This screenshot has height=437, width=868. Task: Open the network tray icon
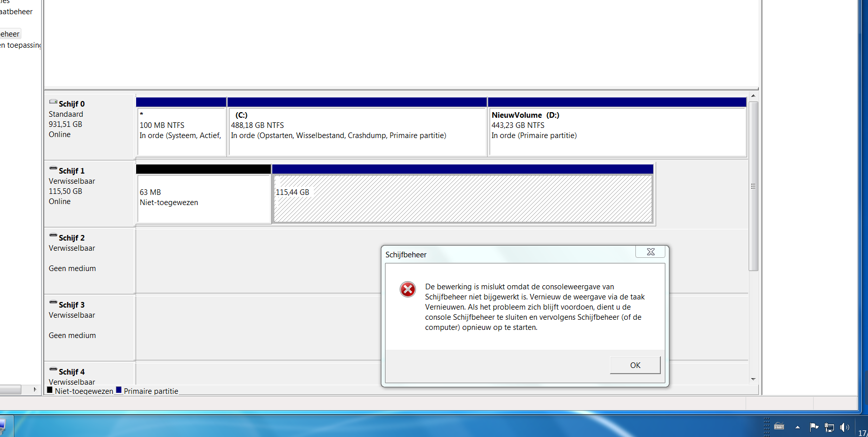click(x=829, y=427)
